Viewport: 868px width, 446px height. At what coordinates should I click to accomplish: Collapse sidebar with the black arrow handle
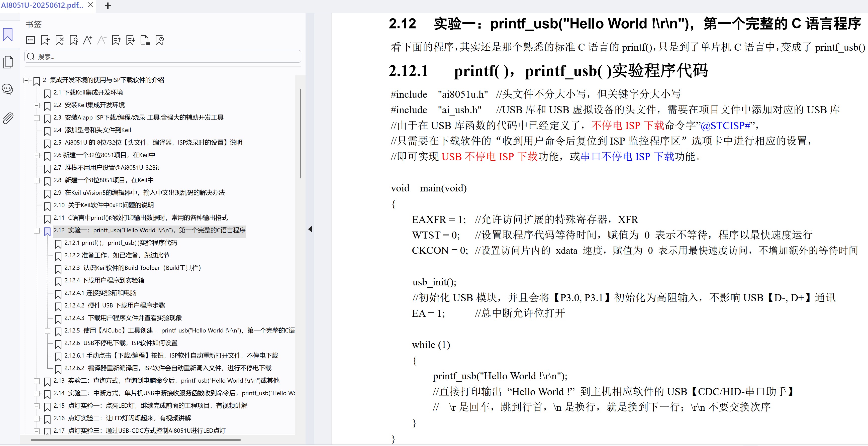pyautogui.click(x=310, y=229)
